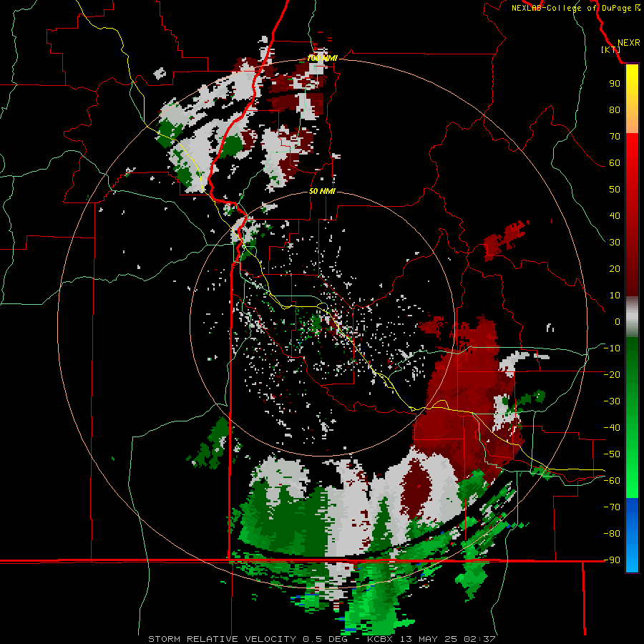Click the -50 value on velocity scale

click(x=612, y=454)
